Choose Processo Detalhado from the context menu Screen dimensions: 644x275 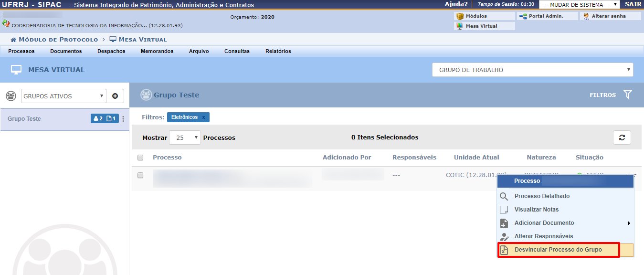coord(542,196)
